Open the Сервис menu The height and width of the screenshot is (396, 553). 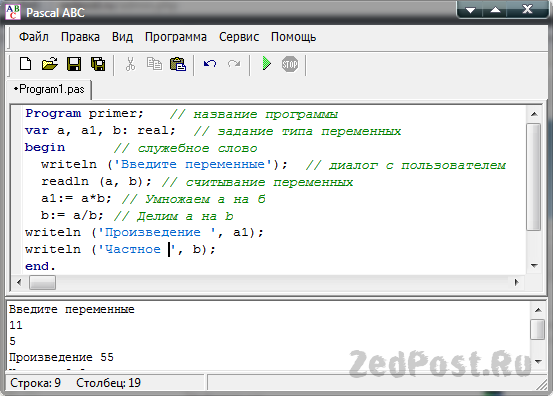pyautogui.click(x=239, y=37)
